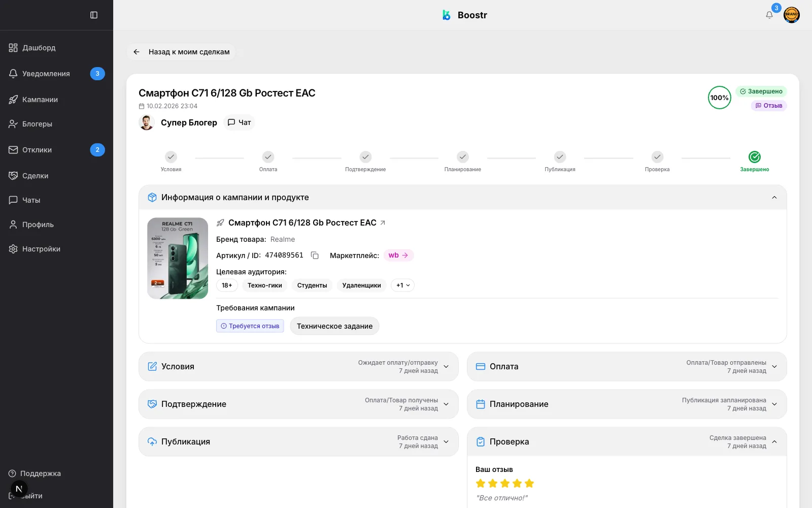Click the wb marketplace link

(398, 256)
